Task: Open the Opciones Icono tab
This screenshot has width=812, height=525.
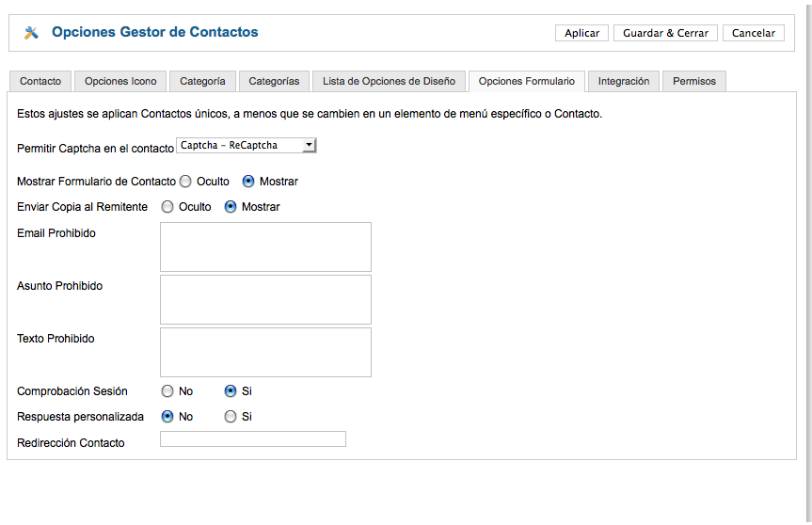Action: click(x=120, y=81)
